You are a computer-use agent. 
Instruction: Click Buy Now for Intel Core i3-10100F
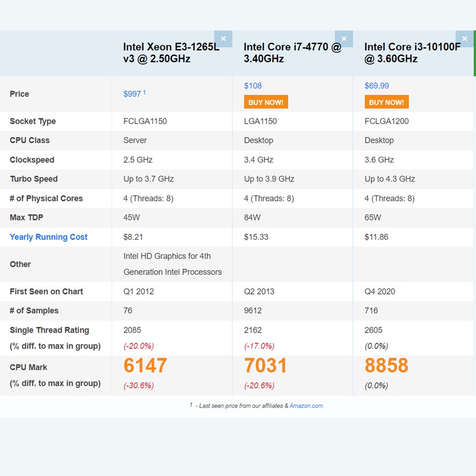(386, 102)
